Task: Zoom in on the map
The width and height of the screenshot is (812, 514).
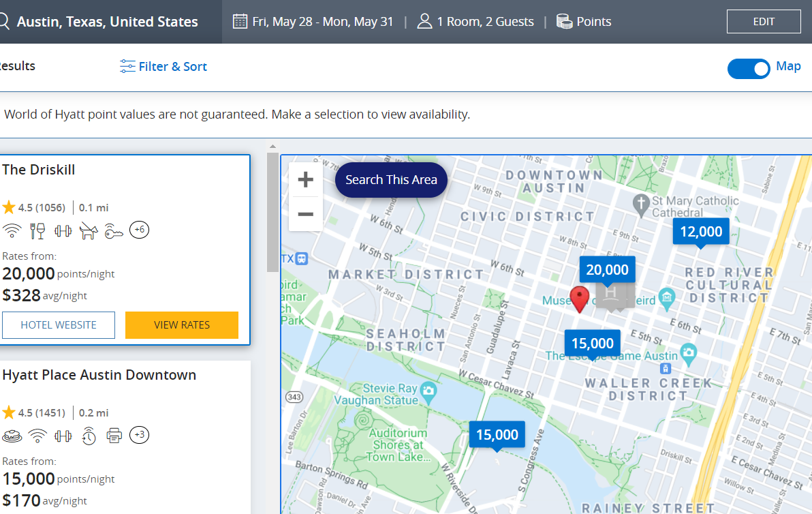Action: click(306, 180)
